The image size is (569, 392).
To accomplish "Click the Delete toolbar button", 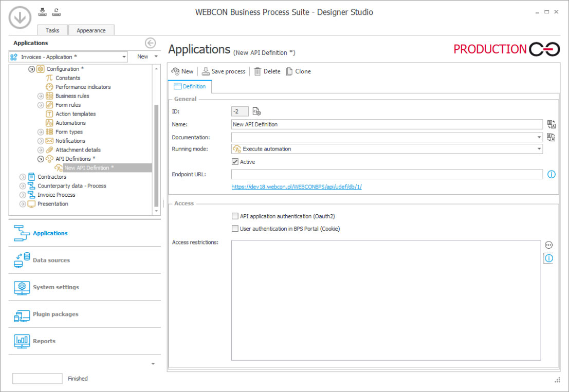I will point(267,71).
